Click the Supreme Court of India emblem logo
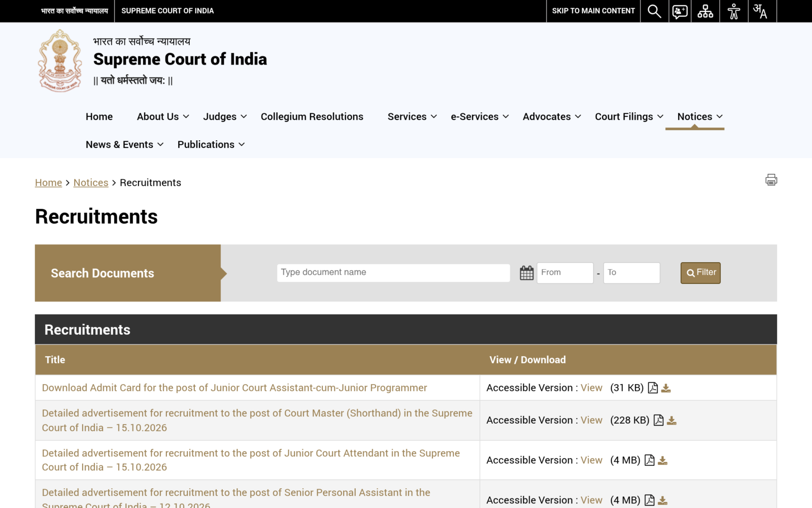Screen dimensions: 812x508 tap(60, 60)
